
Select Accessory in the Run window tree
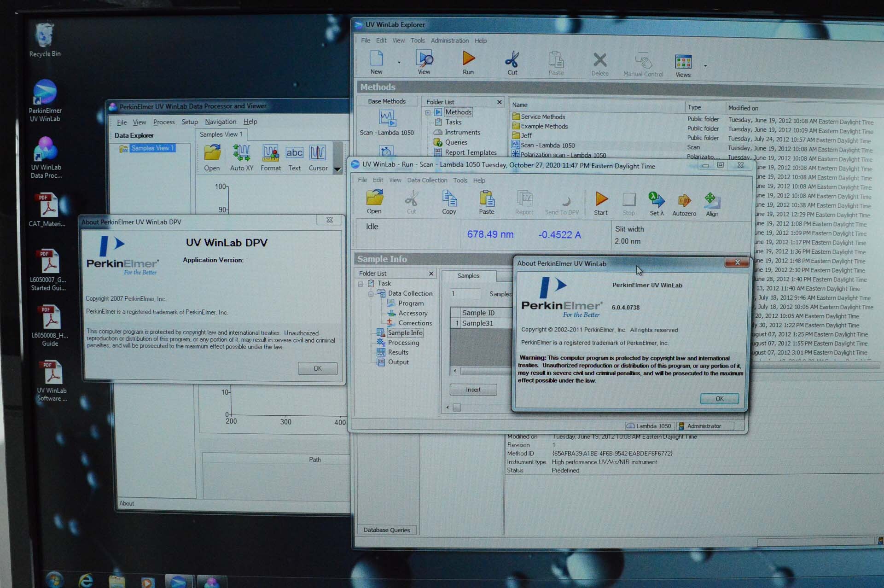(x=413, y=313)
